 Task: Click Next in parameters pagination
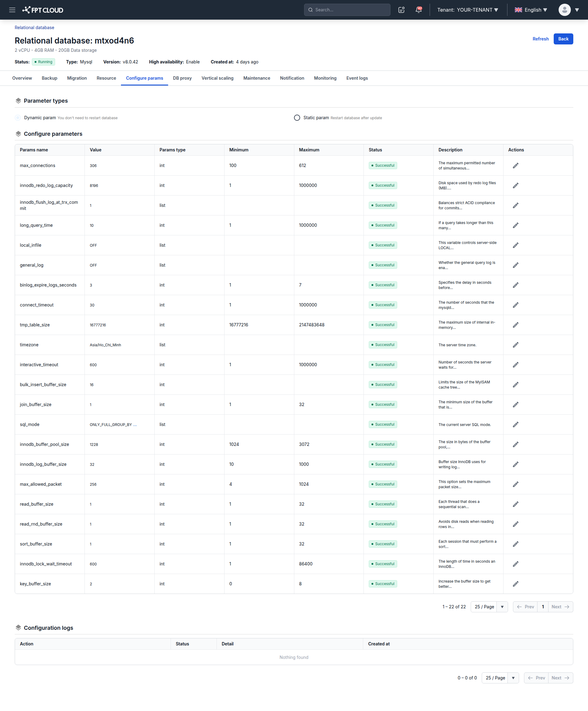560,607
